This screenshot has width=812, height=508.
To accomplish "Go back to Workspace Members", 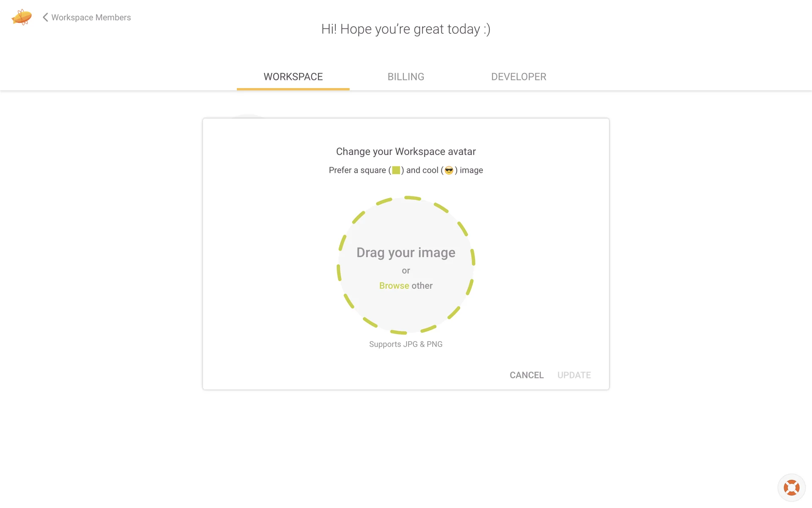I will (91, 17).
